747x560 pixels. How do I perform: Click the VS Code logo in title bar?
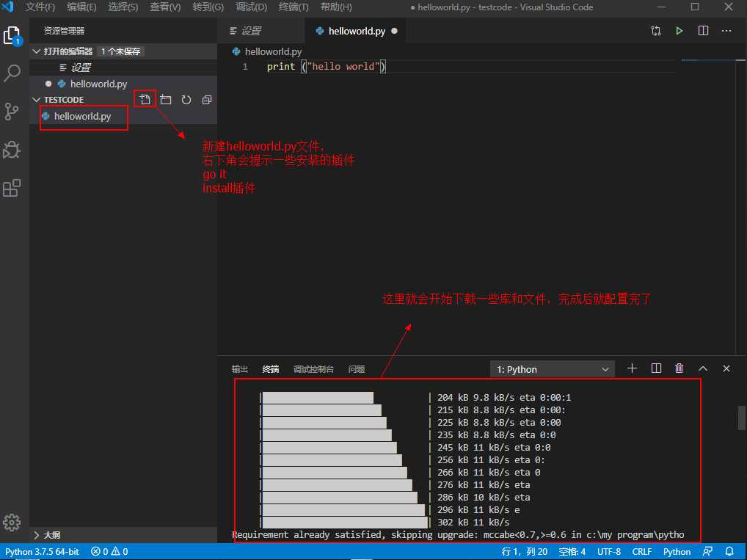[8, 7]
